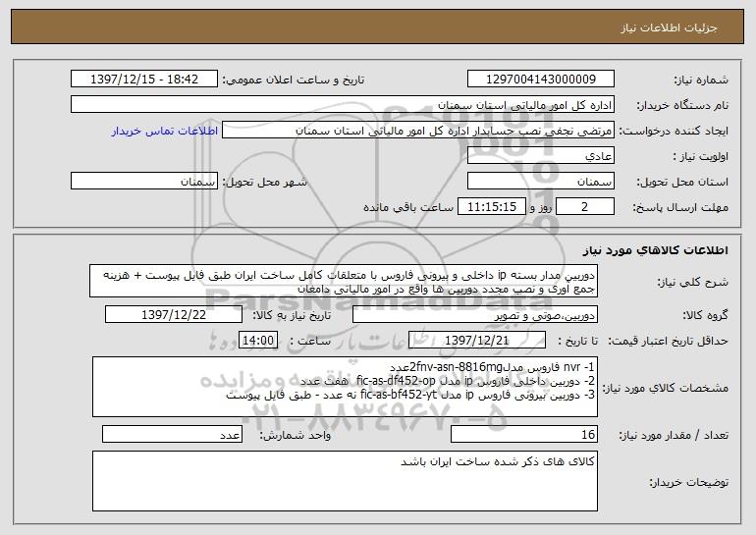756x535 pixels.
Task: Click the شماره نیاز label
Action: [701, 80]
